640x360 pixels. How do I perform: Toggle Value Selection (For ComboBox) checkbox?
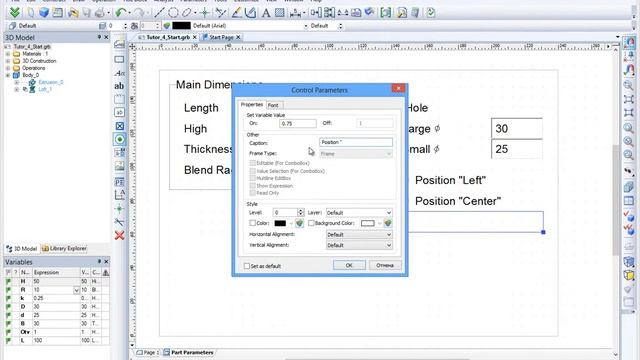pos(253,171)
